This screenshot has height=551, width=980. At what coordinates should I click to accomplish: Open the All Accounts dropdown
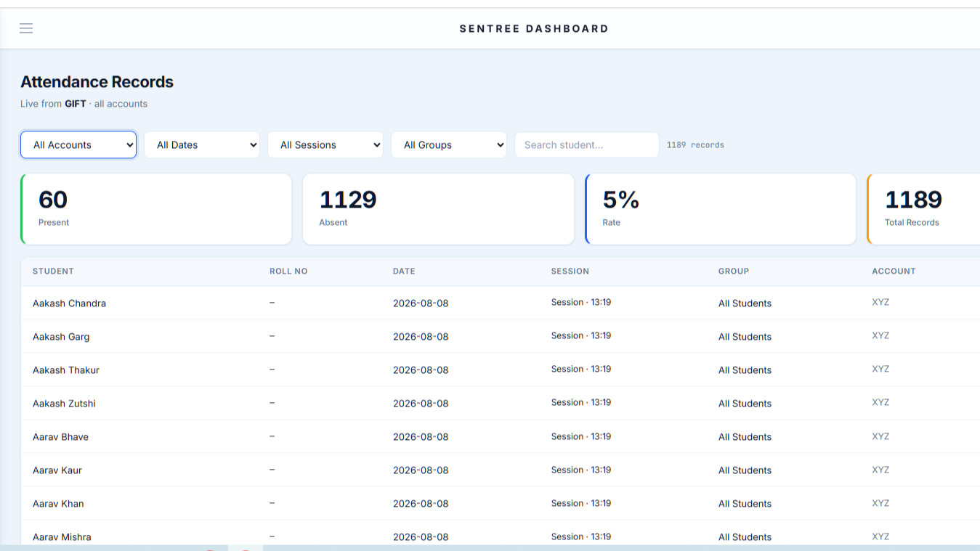coord(78,144)
